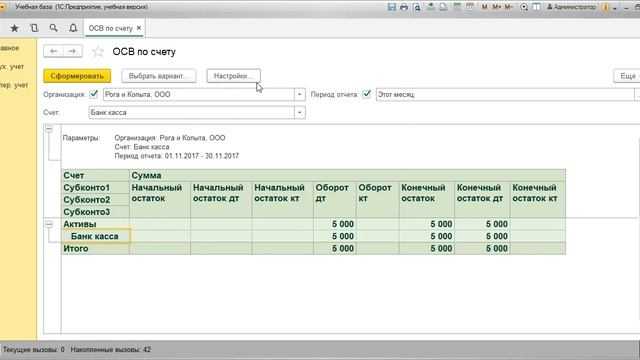This screenshot has width=640, height=360.
Task: Click the Оборот дт column header
Action: [x=335, y=200]
